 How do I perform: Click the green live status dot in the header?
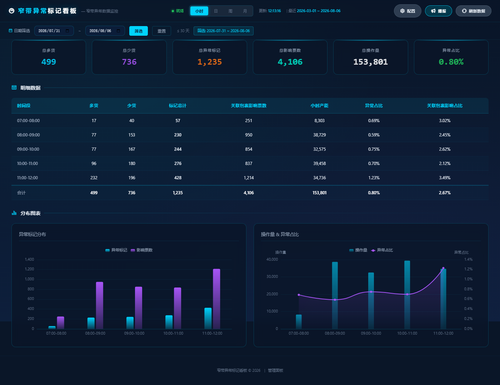click(x=173, y=11)
